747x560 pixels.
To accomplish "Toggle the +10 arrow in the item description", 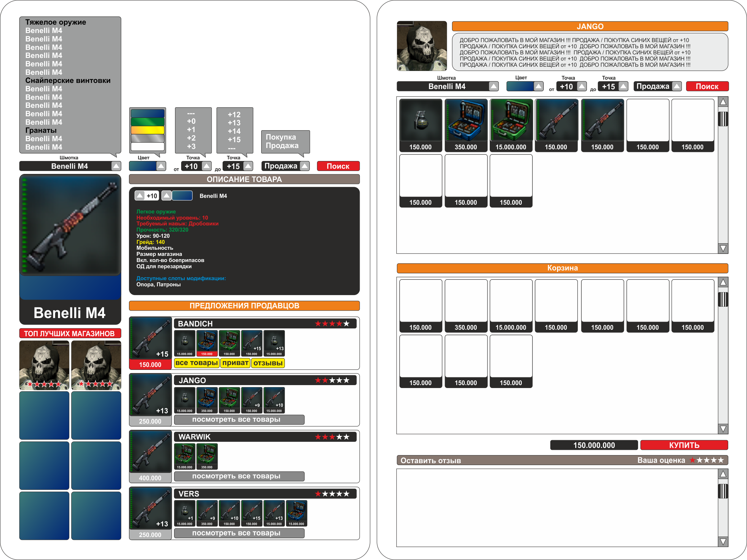I will pyautogui.click(x=140, y=195).
